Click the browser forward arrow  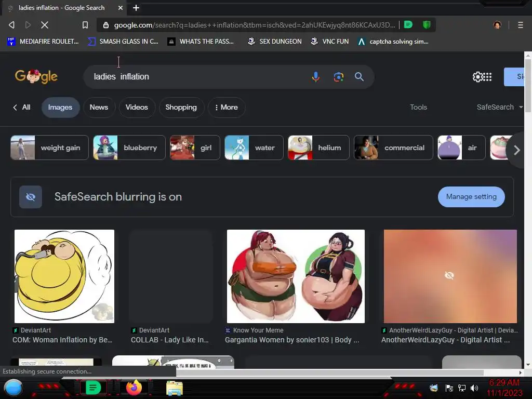point(28,25)
